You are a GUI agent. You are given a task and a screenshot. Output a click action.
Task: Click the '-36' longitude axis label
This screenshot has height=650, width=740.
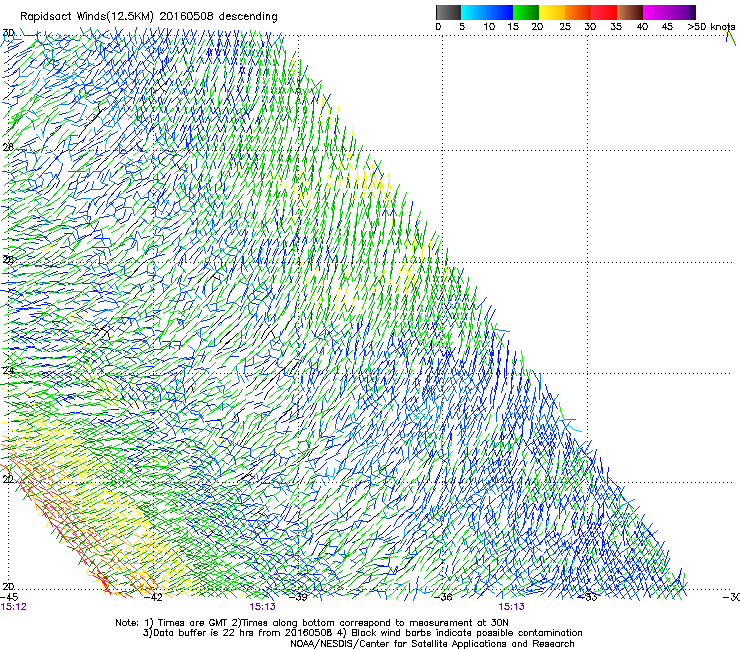click(443, 597)
